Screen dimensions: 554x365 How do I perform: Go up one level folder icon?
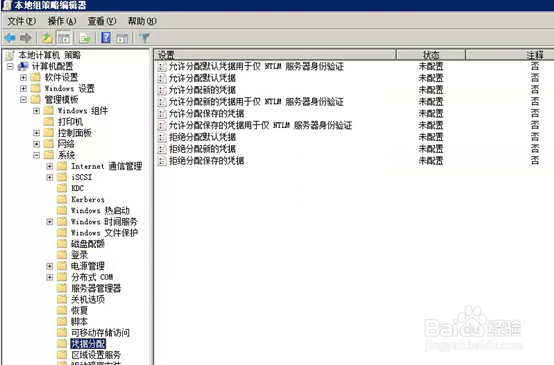click(x=47, y=38)
